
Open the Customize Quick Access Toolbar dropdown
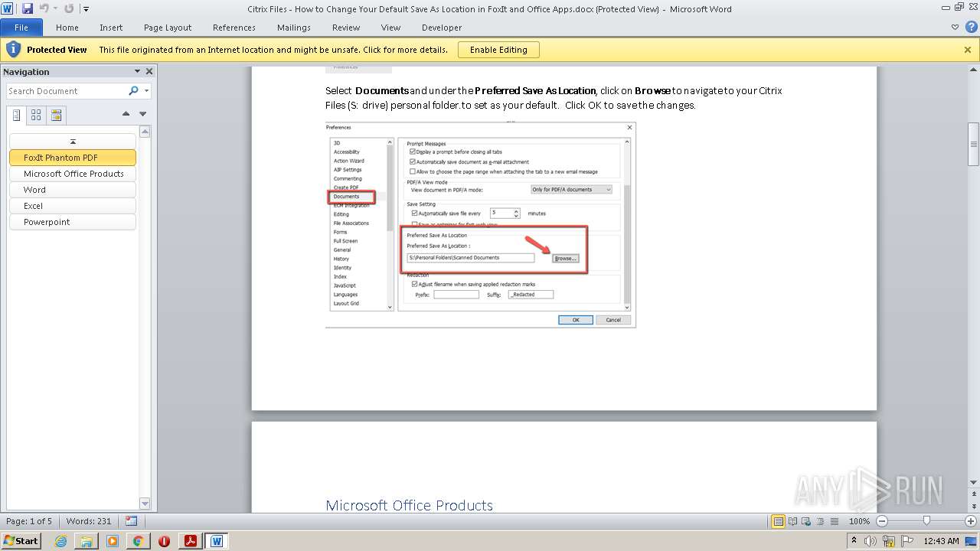click(86, 9)
